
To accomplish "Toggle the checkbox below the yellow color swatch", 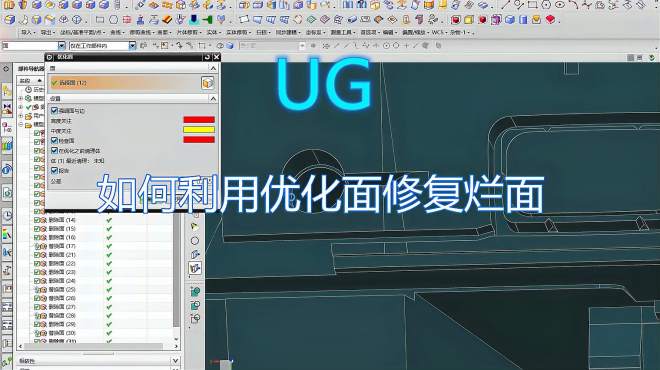I will (54, 140).
